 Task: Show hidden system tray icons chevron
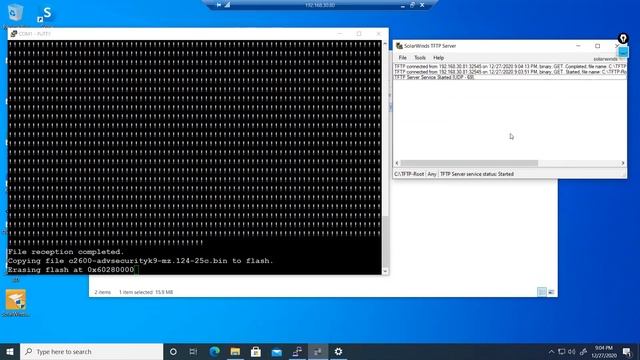551,351
